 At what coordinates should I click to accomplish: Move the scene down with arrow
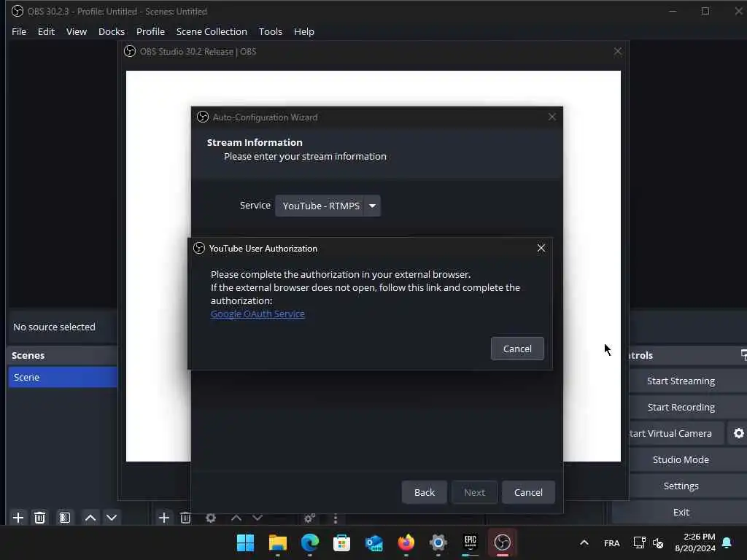point(112,518)
